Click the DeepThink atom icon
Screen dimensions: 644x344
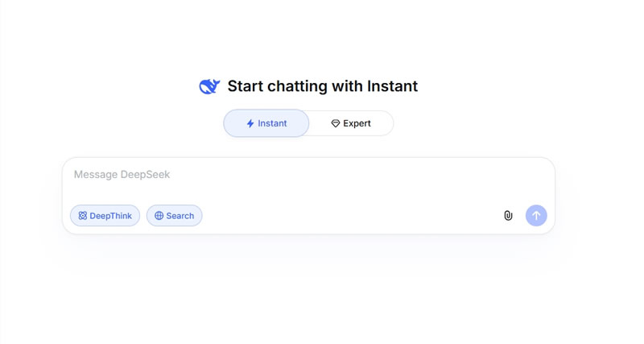point(82,216)
